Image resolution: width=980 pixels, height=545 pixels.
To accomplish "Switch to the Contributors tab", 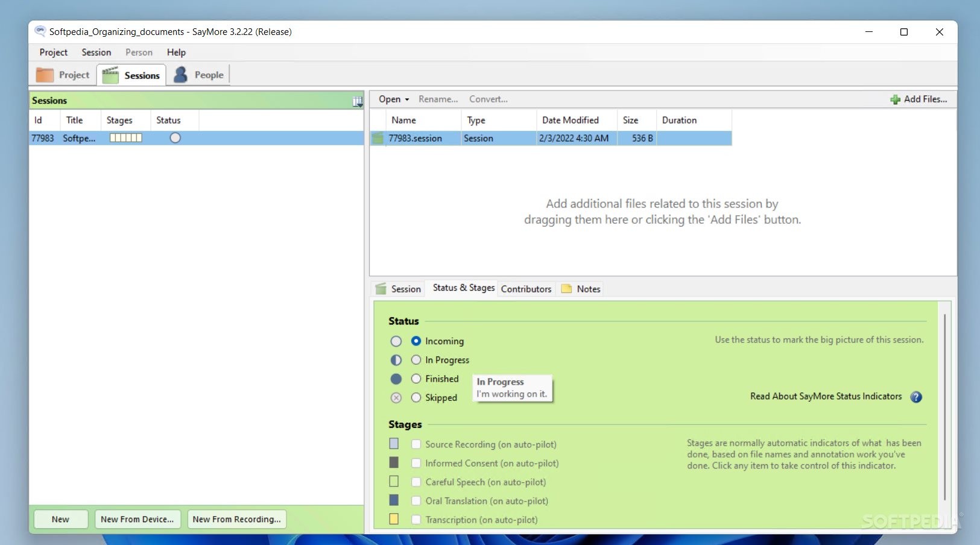I will (x=526, y=289).
